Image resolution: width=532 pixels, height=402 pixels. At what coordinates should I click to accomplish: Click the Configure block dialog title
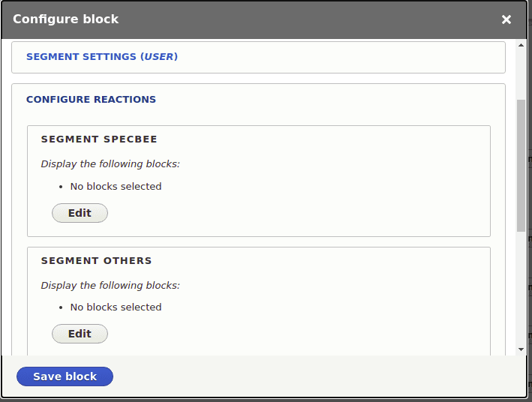[66, 19]
